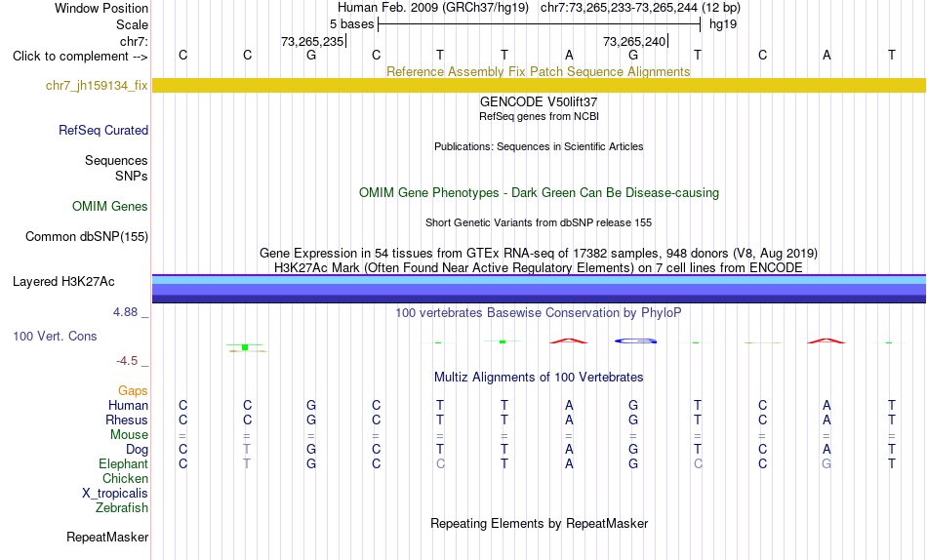927x560 pixels.
Task: Click 'Publications: Sequences in Scientific Articles' title
Action: (x=539, y=146)
